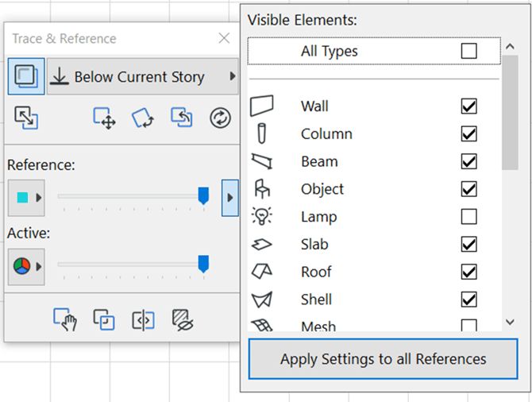The image size is (532, 402).
Task: Select the Drag Reference move icon
Action: point(105,118)
